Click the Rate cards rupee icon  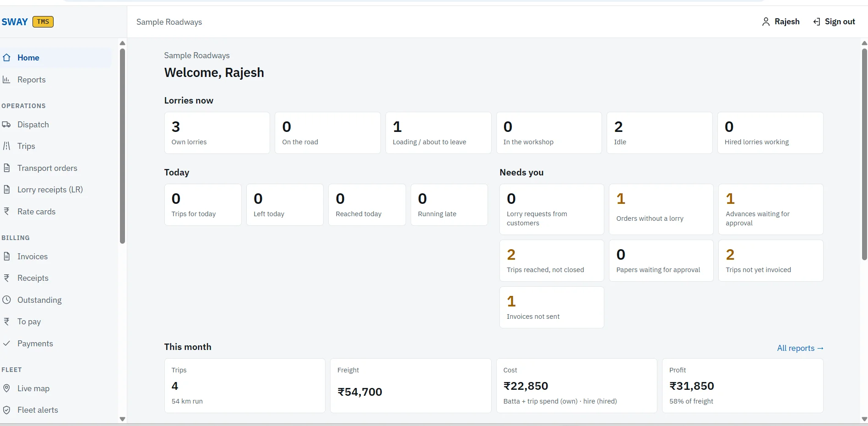pos(6,212)
